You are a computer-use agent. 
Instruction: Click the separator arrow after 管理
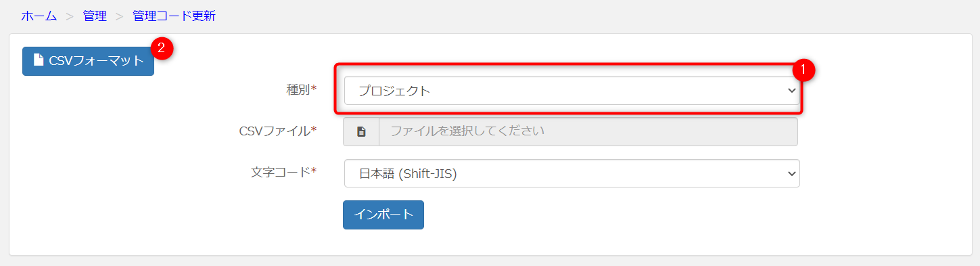coord(119,17)
